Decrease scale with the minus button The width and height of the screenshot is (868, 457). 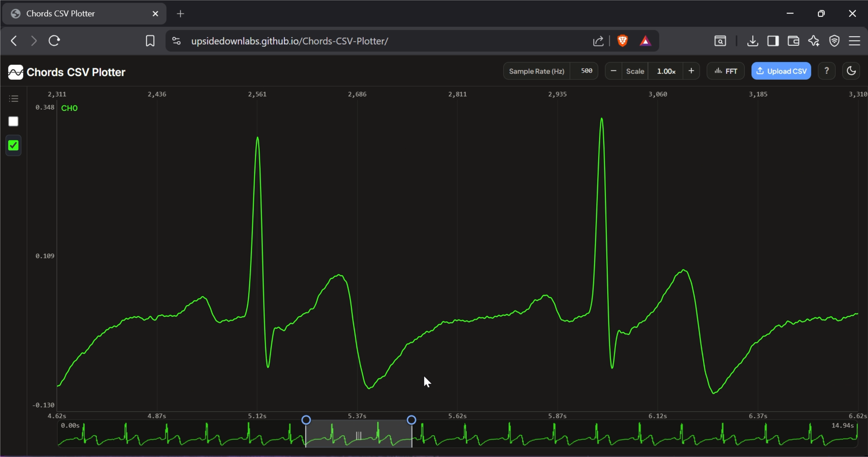pyautogui.click(x=613, y=71)
